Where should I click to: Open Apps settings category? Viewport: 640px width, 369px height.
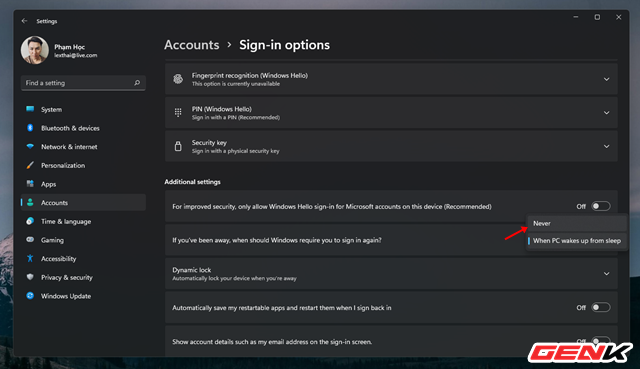83,184
